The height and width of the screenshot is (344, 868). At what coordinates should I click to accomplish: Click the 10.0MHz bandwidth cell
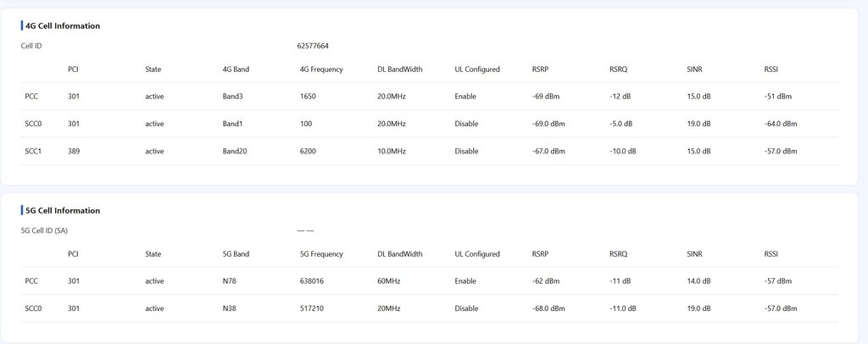pyautogui.click(x=392, y=152)
